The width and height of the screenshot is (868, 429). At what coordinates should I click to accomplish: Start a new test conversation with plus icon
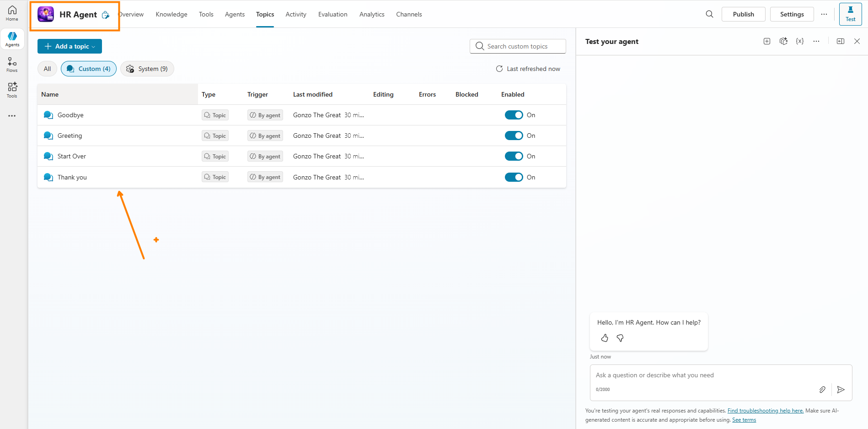[767, 41]
